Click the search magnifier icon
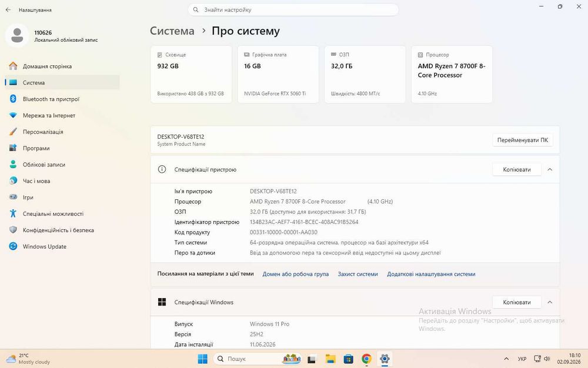 [x=196, y=10]
